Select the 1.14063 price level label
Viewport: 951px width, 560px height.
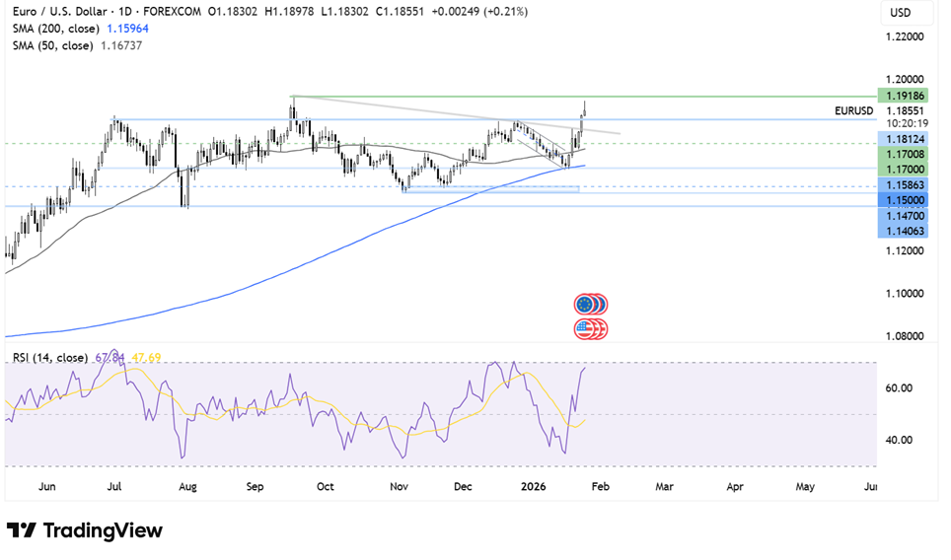(x=905, y=231)
